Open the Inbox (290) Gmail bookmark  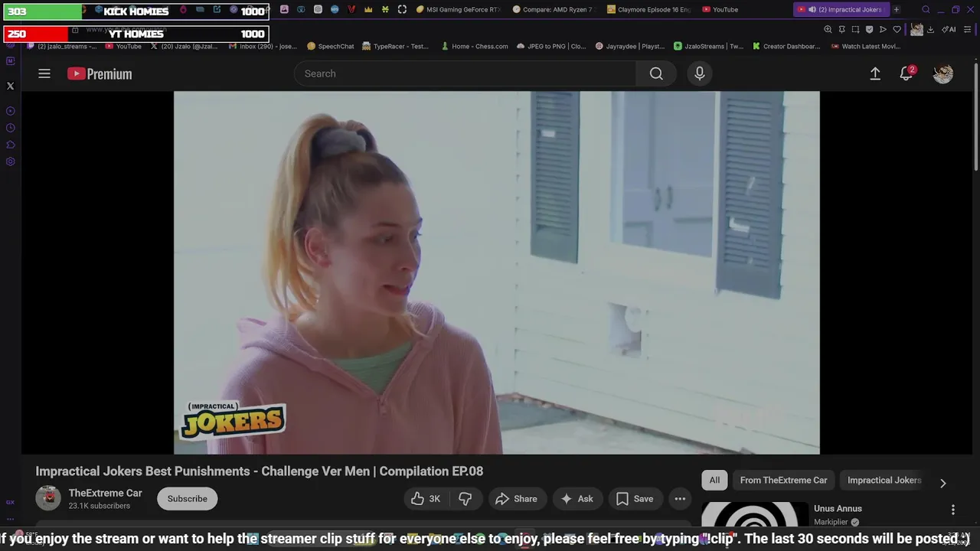(263, 46)
